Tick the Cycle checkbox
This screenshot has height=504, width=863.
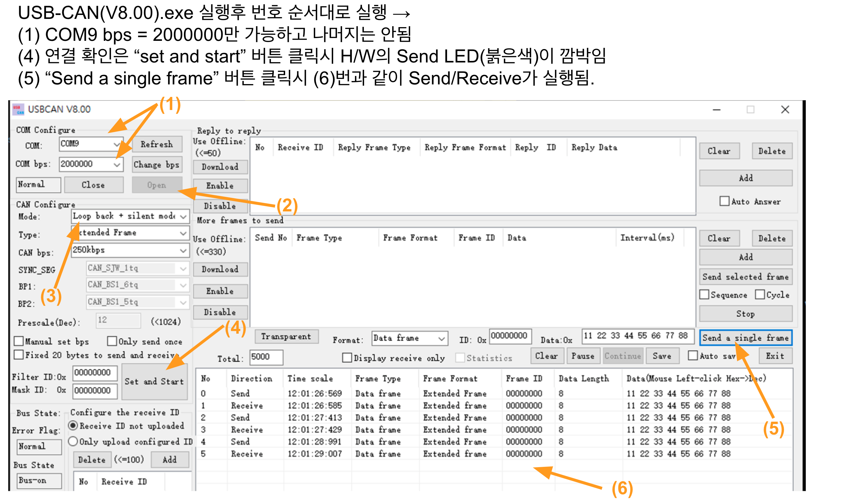(x=760, y=295)
